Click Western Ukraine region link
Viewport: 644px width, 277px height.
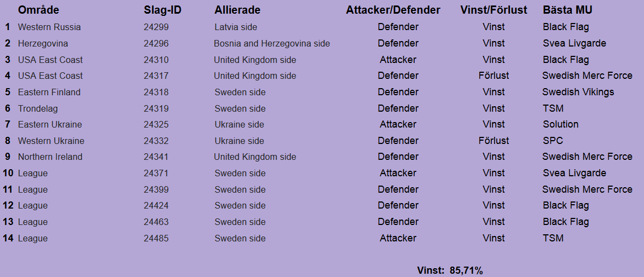[51, 141]
